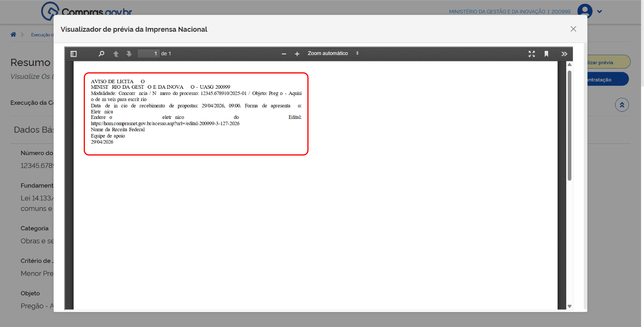Expand the user account dropdown chevron
The image size is (644, 327).
pos(599,12)
